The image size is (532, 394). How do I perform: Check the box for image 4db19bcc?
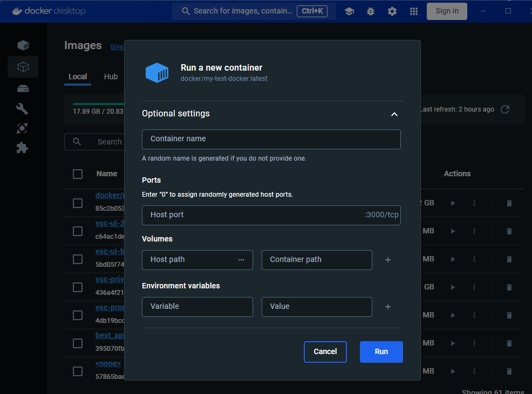(78, 315)
